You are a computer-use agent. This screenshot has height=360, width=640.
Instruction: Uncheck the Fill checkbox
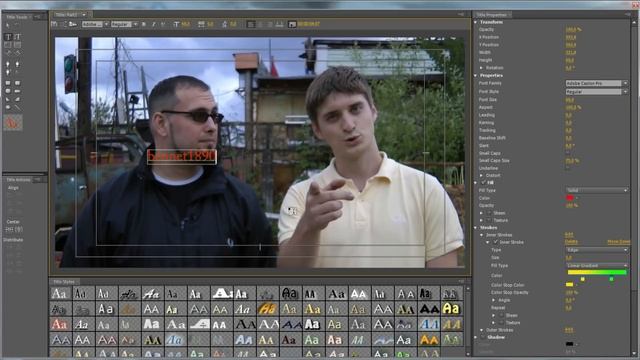click(483, 182)
